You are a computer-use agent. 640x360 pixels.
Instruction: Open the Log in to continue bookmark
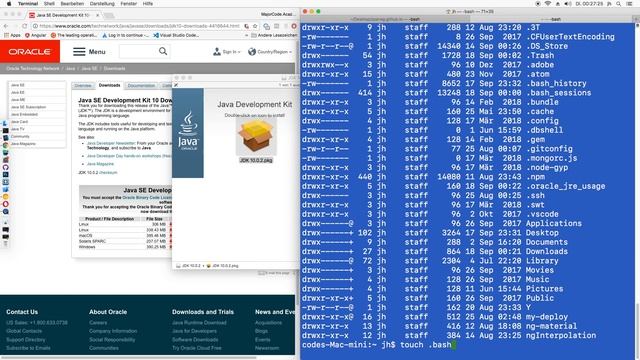tap(125, 35)
